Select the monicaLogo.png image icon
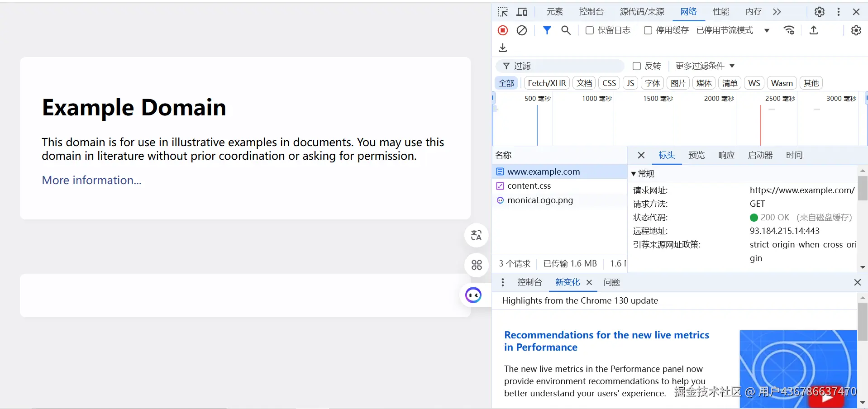 coord(500,200)
